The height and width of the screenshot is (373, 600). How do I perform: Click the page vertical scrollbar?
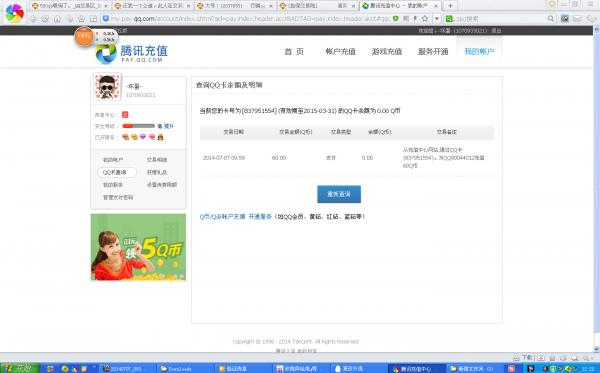(596, 189)
